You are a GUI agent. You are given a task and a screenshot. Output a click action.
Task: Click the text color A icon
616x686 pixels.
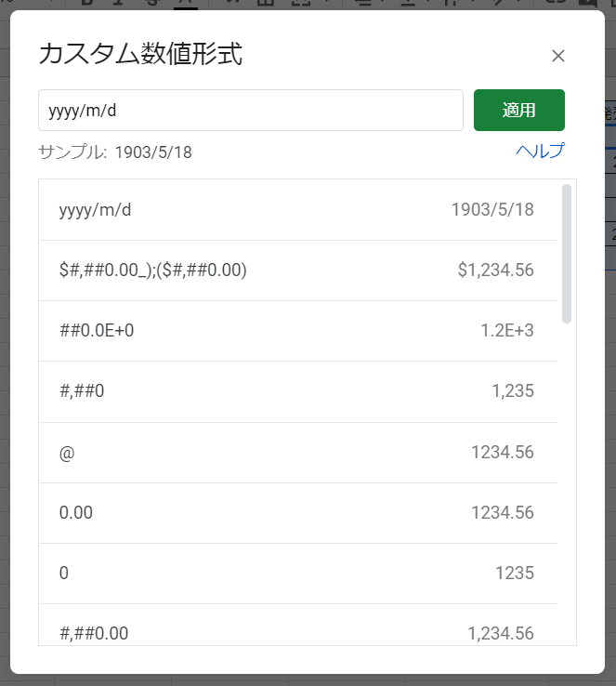click(x=186, y=4)
